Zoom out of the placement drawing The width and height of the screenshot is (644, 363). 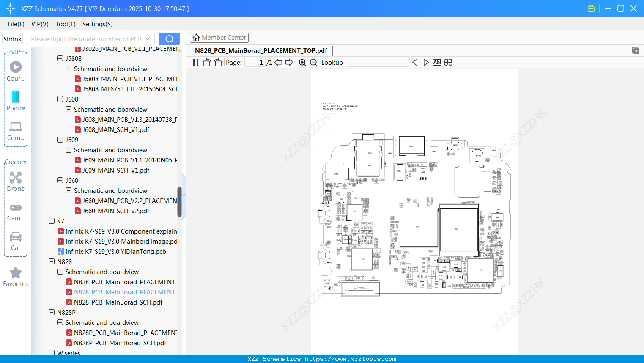point(313,62)
